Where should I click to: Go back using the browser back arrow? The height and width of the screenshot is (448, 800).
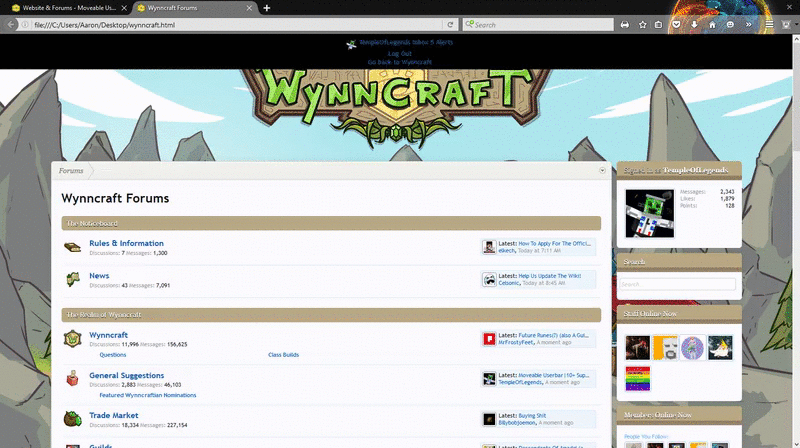(x=11, y=24)
